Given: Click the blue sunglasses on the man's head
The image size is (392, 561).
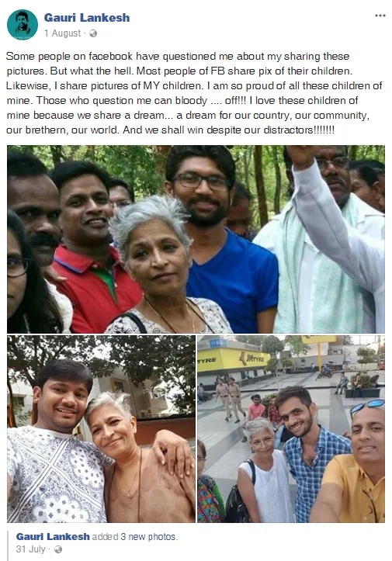Looking at the screenshot, I should pos(367,407).
